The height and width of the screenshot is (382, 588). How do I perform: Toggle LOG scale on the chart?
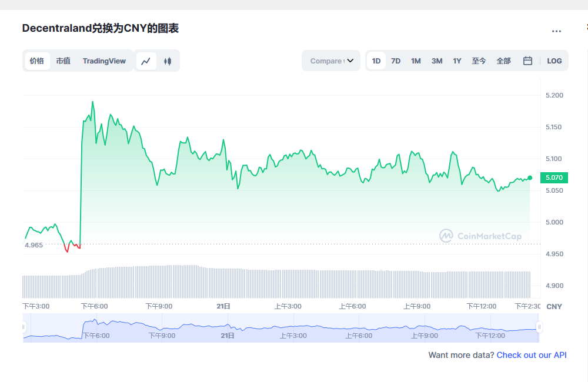click(x=554, y=61)
